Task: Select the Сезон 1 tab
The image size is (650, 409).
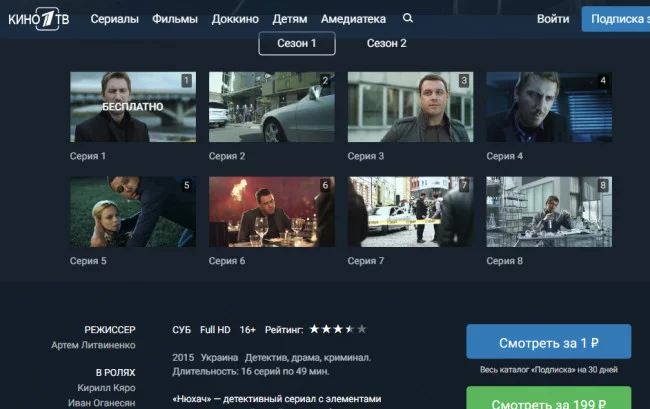Action: 297,44
